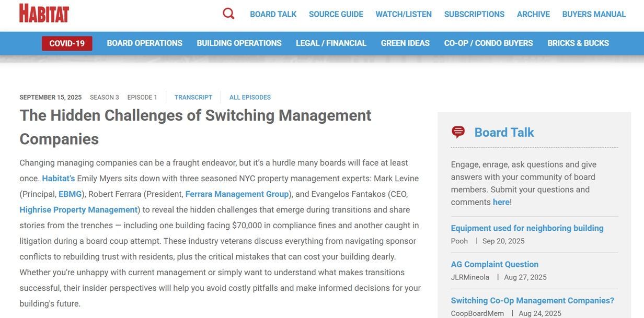Viewport: 644px width, 318px height.
Task: Open Co-op / Condo Buyers section
Action: tap(488, 43)
